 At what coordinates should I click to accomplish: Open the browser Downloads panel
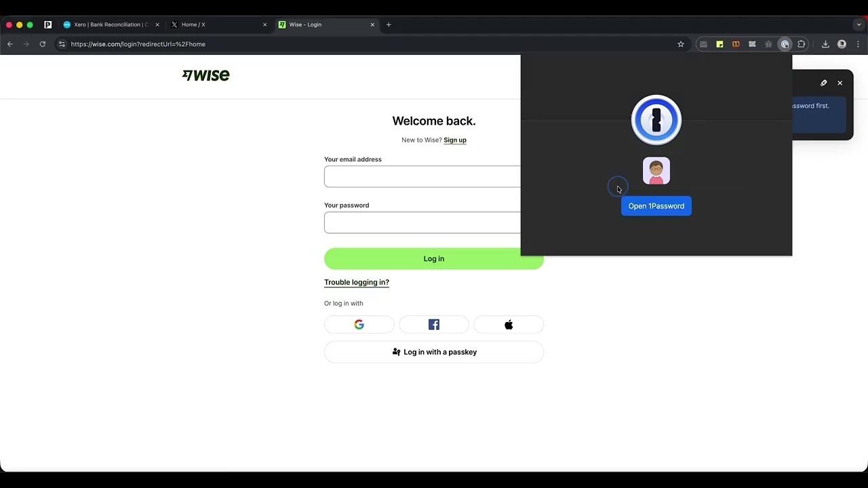pyautogui.click(x=825, y=44)
